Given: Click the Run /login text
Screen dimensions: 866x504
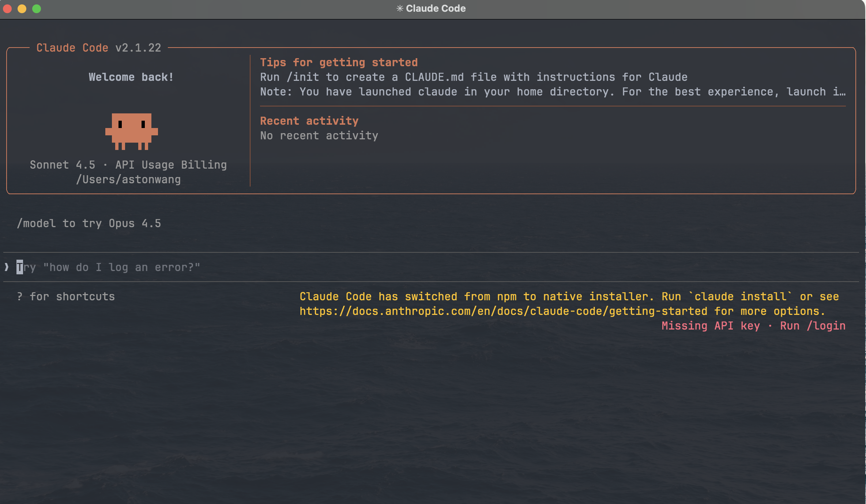Looking at the screenshot, I should coord(813,326).
